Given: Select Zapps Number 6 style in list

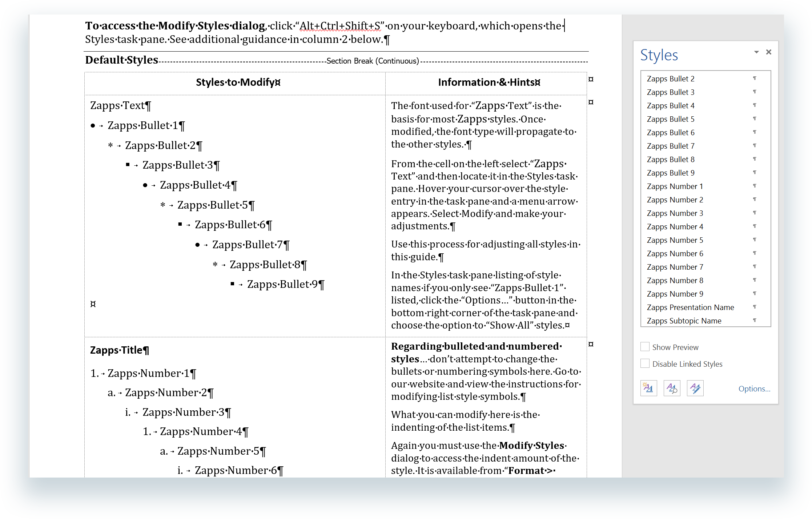Looking at the screenshot, I should pos(705,253).
